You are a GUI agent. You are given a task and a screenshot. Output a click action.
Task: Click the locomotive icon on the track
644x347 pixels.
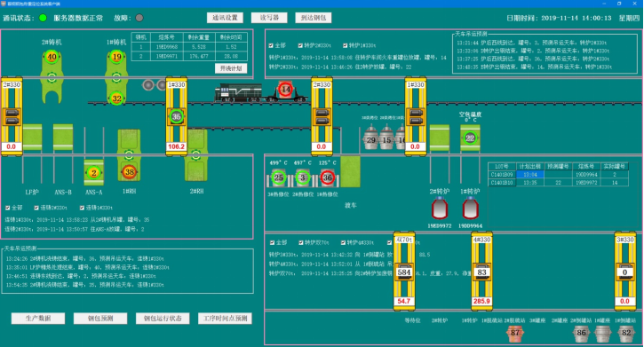pyautogui.click(x=238, y=92)
